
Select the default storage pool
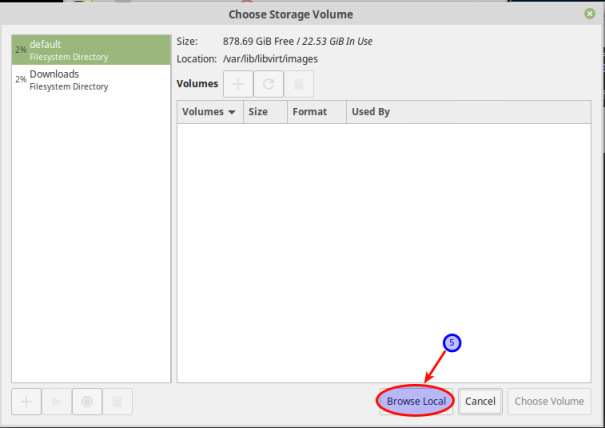pos(91,50)
